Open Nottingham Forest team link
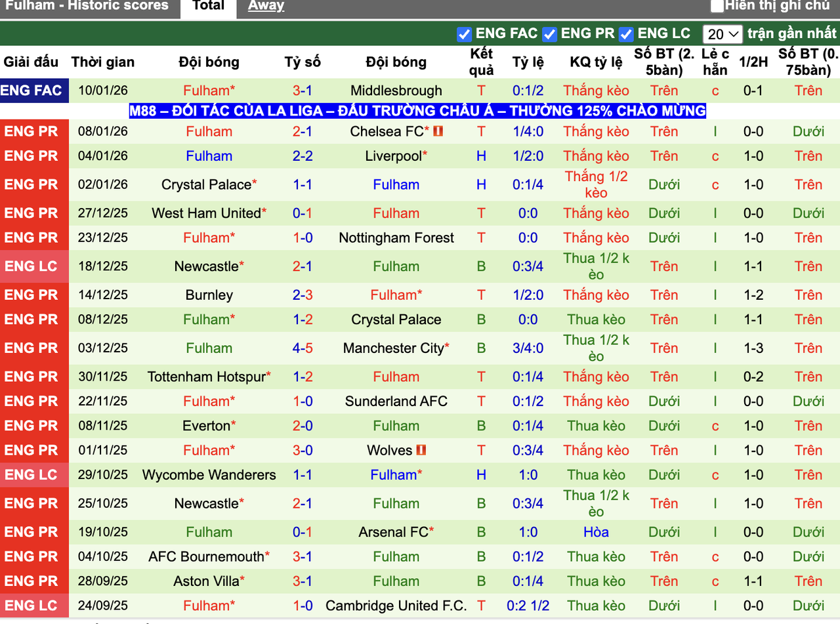 pos(396,238)
